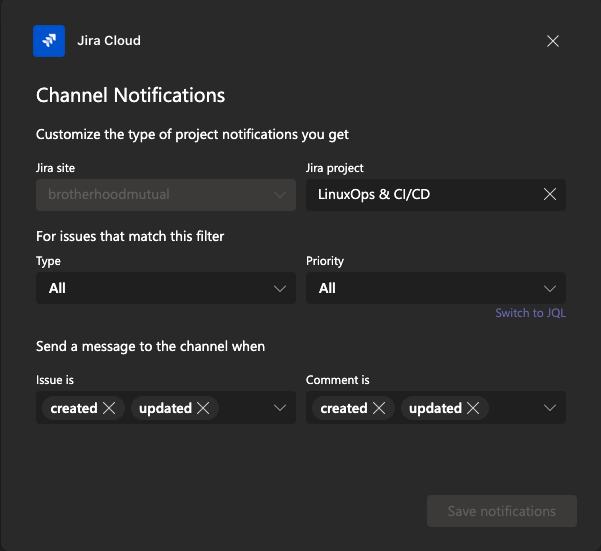The width and height of the screenshot is (601, 551).
Task: Click the 'For issues that match this filter' text
Action: point(130,236)
